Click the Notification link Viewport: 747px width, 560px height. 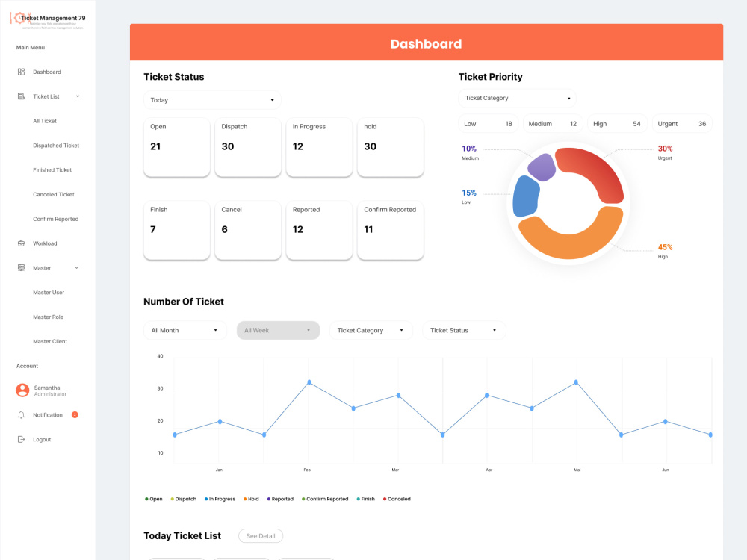48,414
